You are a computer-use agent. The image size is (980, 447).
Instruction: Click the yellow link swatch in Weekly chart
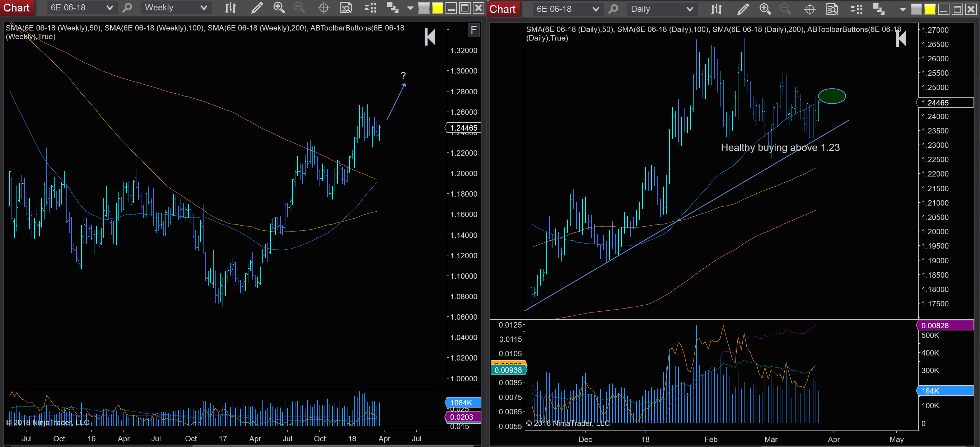tap(438, 8)
